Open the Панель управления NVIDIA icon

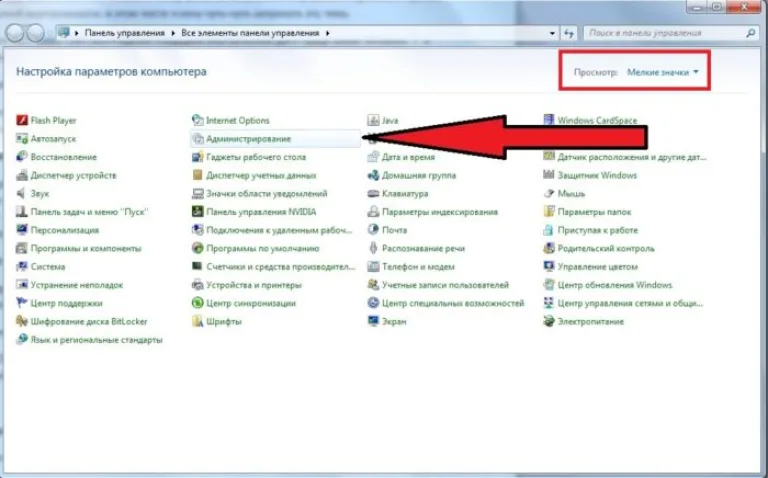pyautogui.click(x=197, y=212)
